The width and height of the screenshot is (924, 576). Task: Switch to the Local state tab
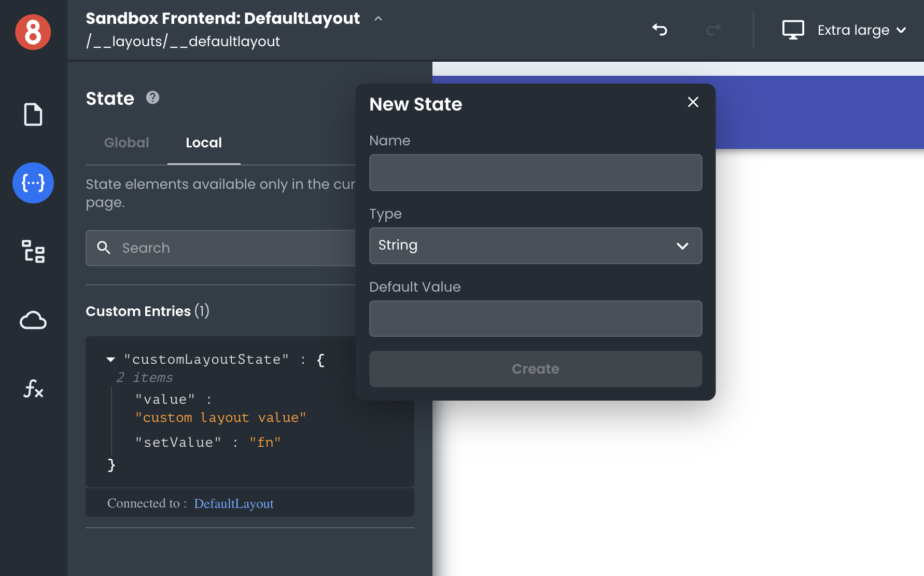(204, 143)
